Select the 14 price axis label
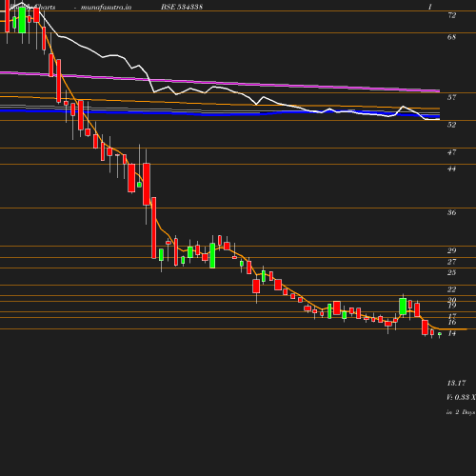 451,333
